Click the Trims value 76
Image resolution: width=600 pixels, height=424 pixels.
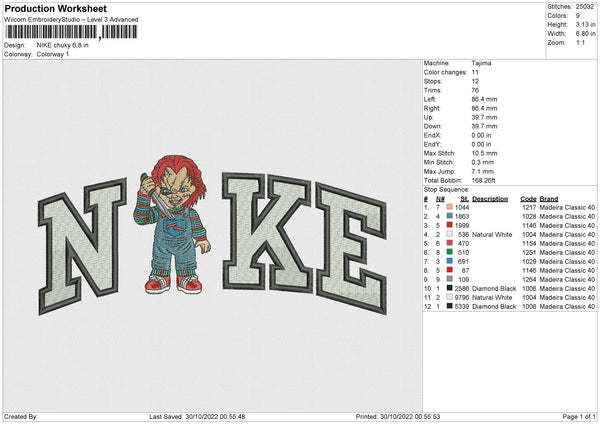pos(475,90)
